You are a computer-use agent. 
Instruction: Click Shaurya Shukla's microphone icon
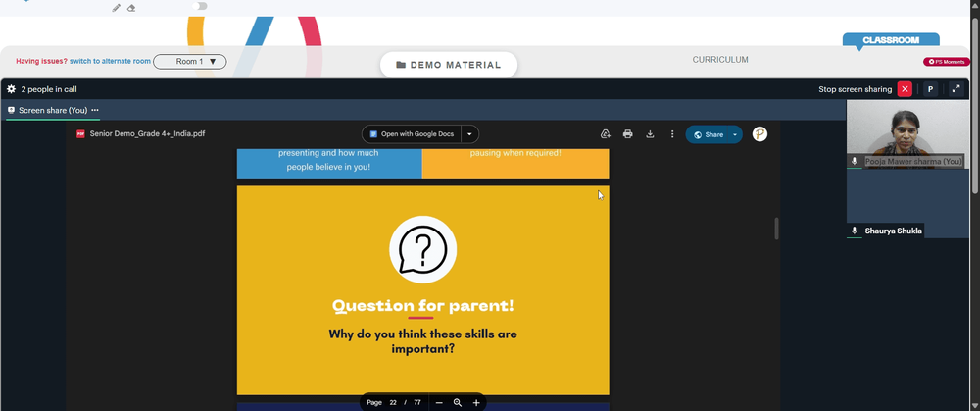point(855,231)
